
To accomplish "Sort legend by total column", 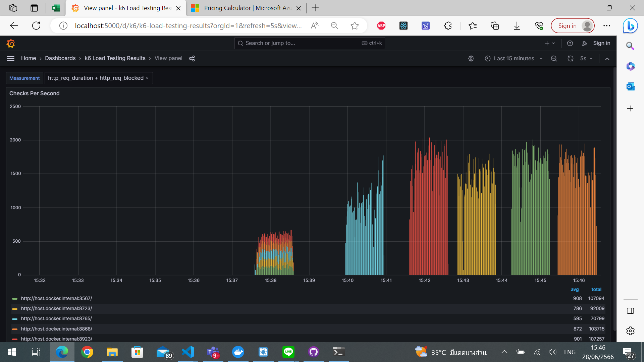I will 596,289.
